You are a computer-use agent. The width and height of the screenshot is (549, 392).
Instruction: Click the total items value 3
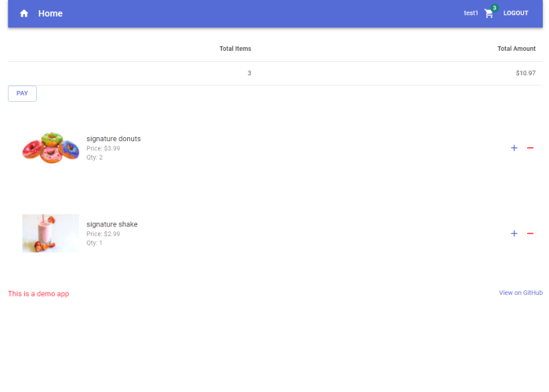point(249,73)
